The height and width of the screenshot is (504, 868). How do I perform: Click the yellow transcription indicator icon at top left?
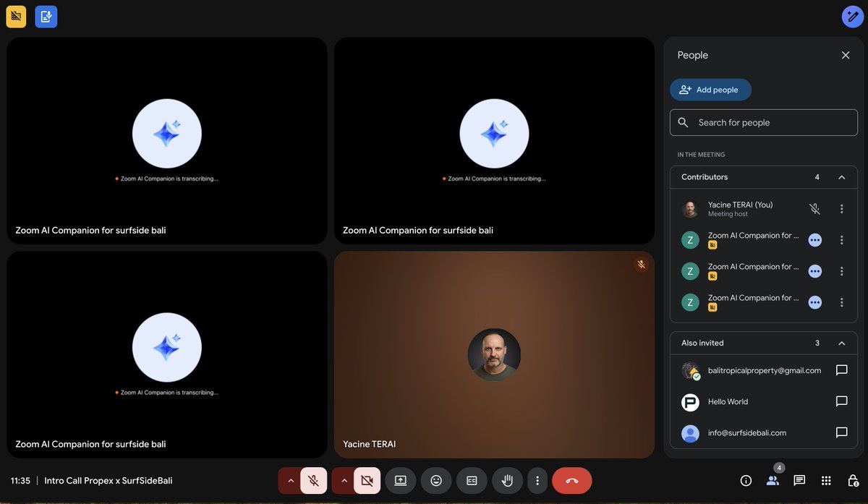tap(16, 17)
